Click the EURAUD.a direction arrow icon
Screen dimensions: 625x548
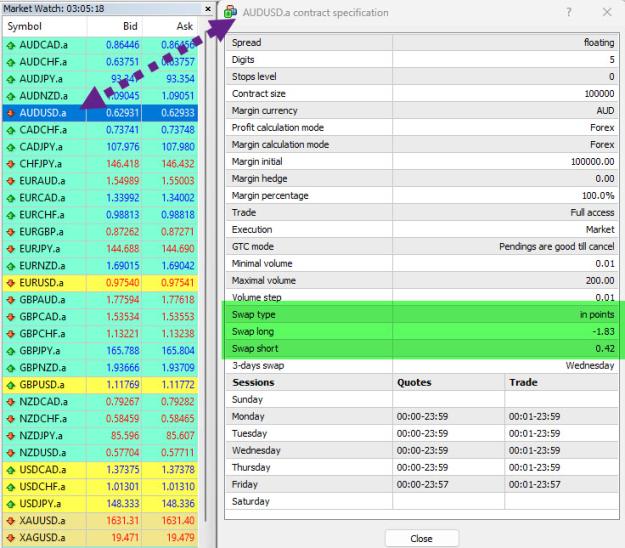tap(11, 181)
